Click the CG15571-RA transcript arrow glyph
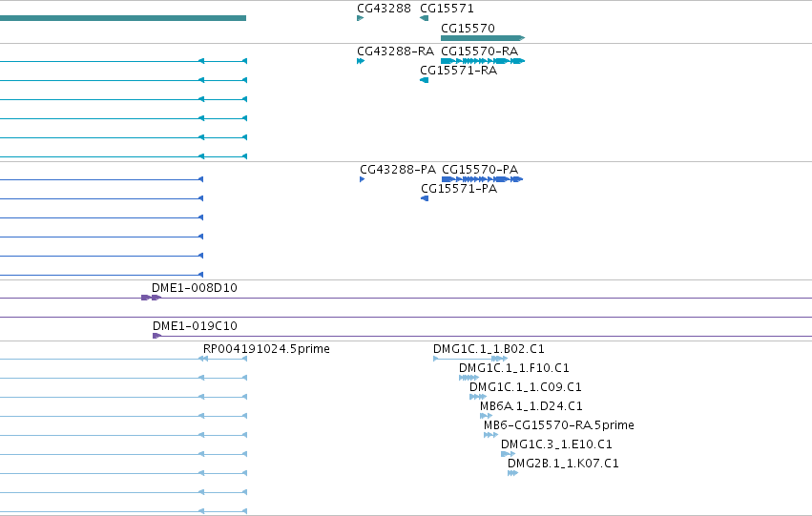 tap(424, 80)
